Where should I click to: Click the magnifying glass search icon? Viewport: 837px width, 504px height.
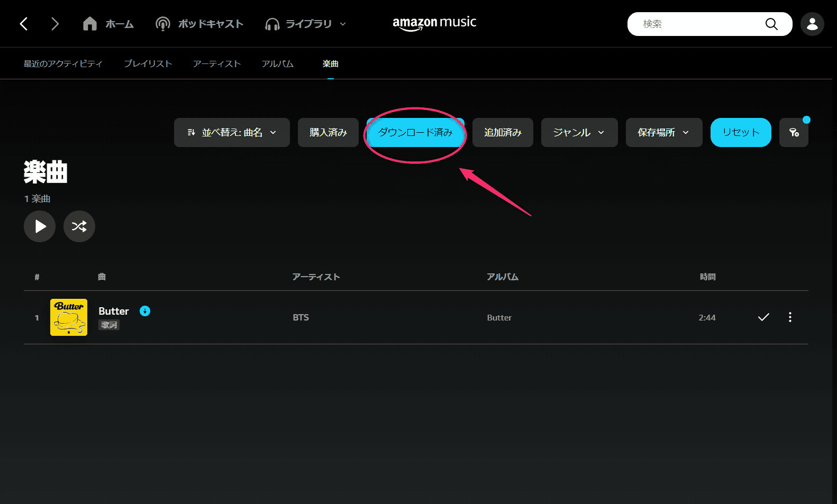(771, 24)
